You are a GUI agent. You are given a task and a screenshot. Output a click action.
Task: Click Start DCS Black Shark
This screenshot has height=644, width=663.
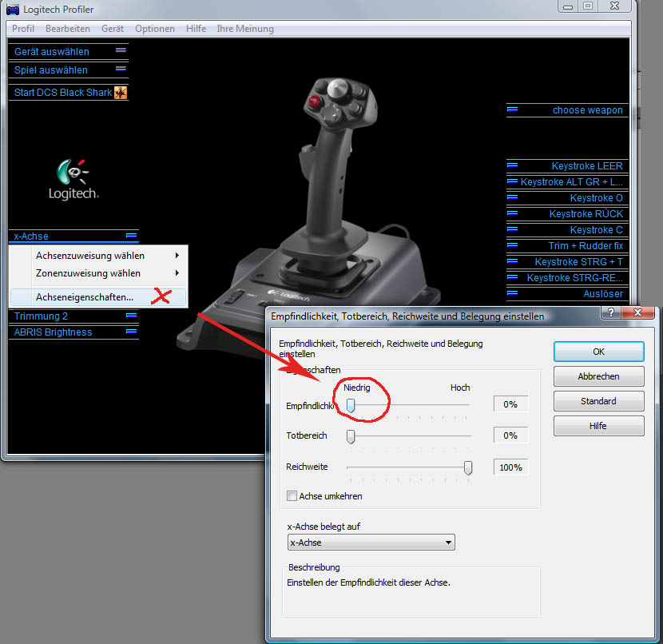point(63,92)
